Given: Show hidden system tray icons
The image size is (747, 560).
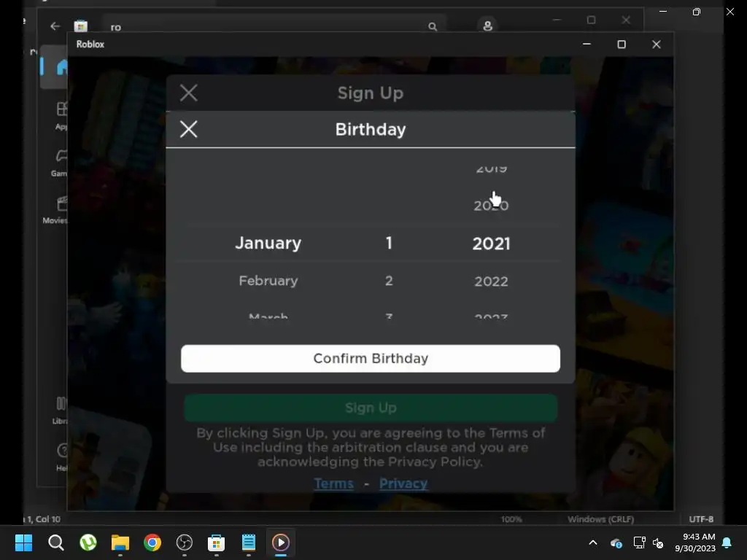Looking at the screenshot, I should click(x=593, y=542).
